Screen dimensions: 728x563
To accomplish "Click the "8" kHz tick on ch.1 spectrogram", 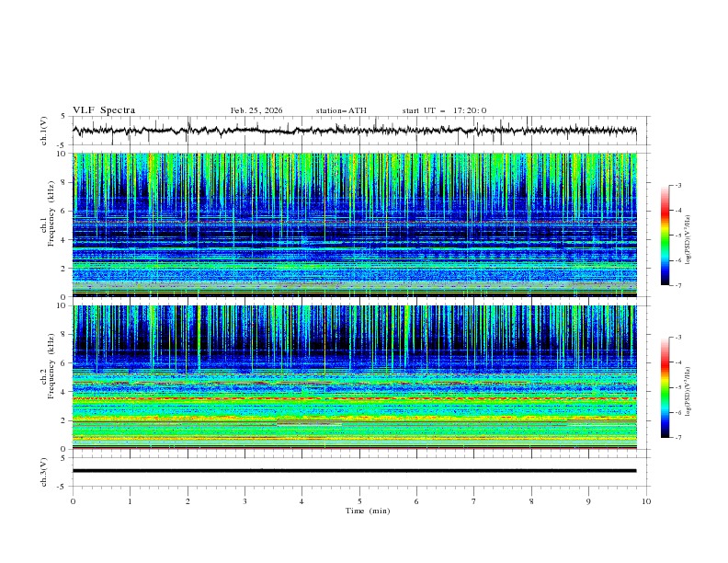I will (x=64, y=182).
